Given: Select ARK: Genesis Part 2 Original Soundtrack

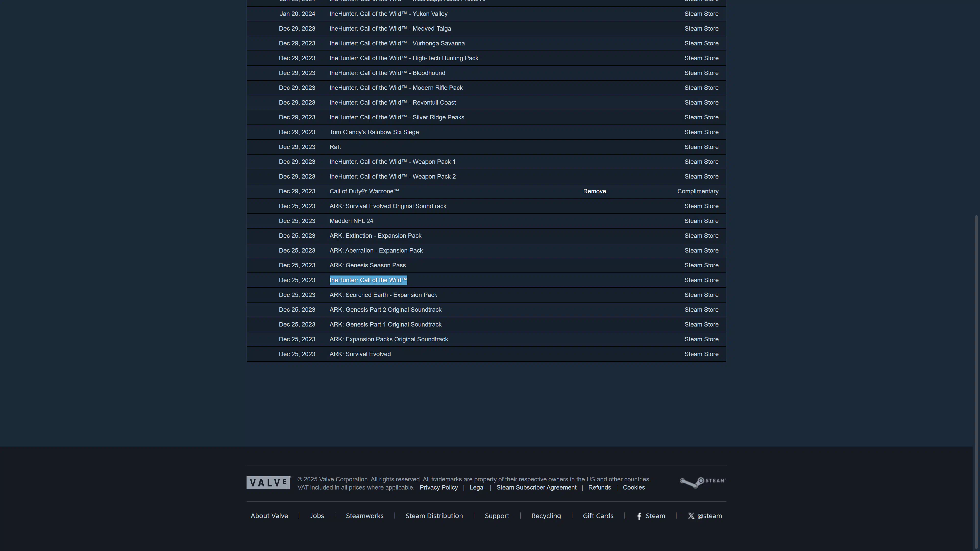Looking at the screenshot, I should (486, 310).
